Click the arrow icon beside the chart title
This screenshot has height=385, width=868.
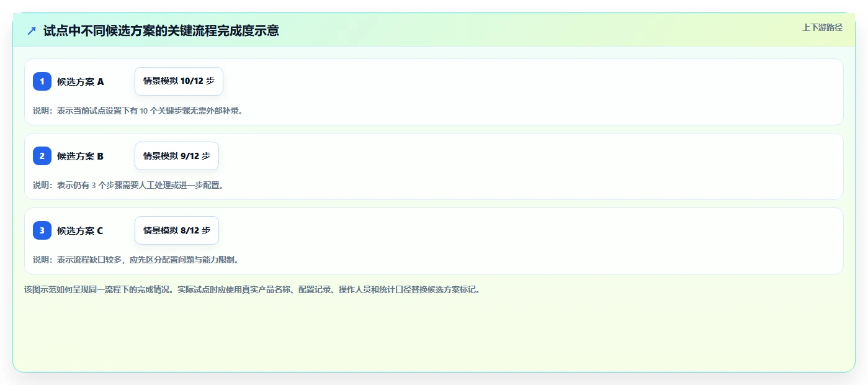coord(32,31)
